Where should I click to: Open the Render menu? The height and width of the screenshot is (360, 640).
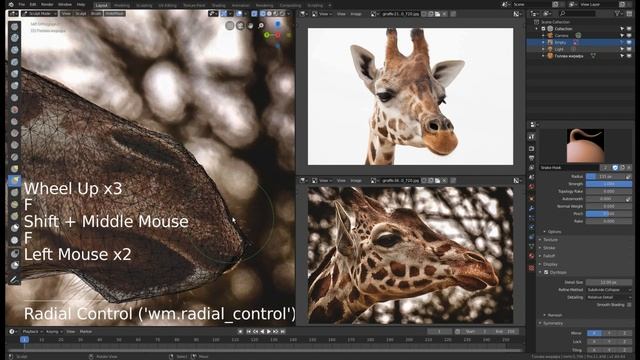47,4
